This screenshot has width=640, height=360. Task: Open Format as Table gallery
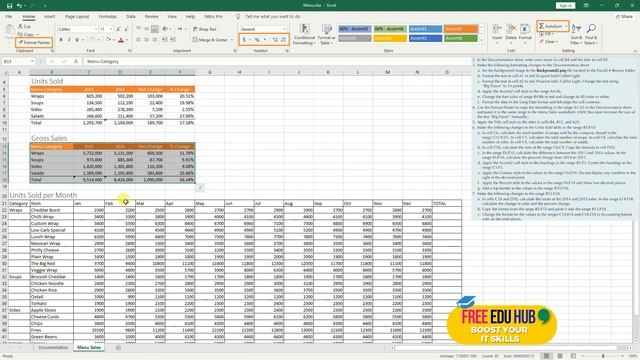[x=326, y=34]
